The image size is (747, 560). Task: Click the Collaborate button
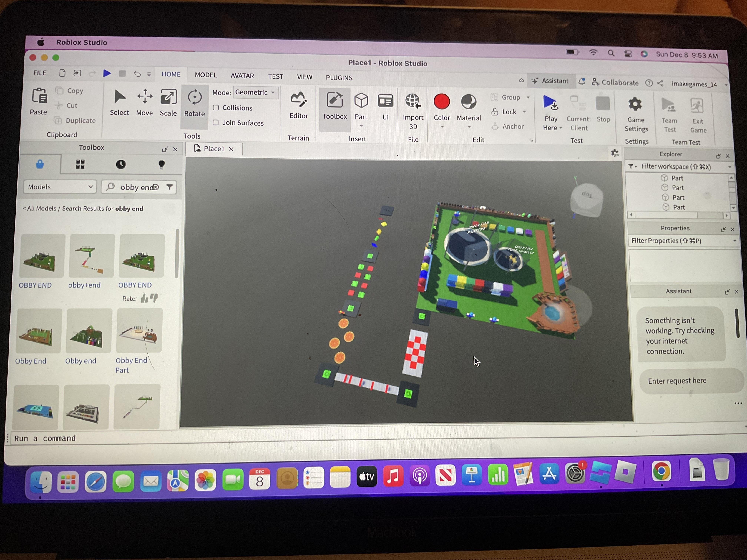click(615, 83)
